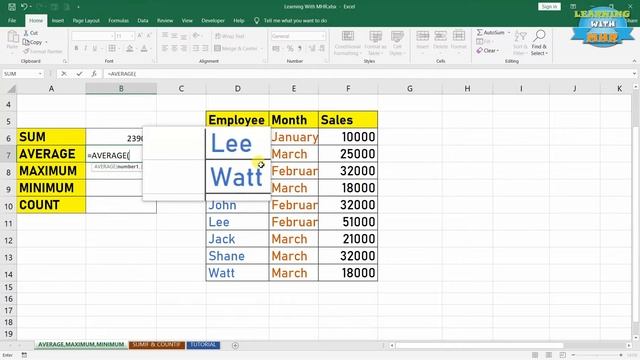Open Conditional Formatting menu
Image resolution: width=640 pixels, height=360 pixels.
348,42
